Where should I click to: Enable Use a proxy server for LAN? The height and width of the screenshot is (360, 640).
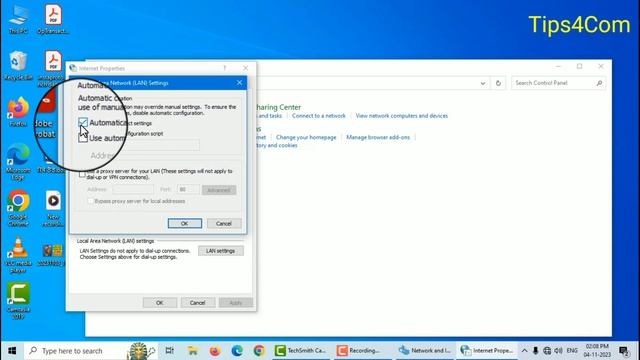tap(82, 174)
